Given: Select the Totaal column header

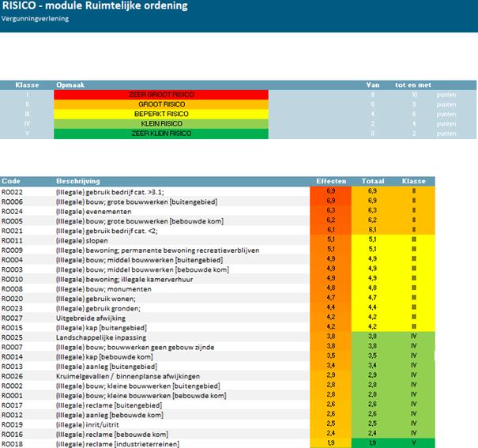Looking at the screenshot, I should [373, 181].
